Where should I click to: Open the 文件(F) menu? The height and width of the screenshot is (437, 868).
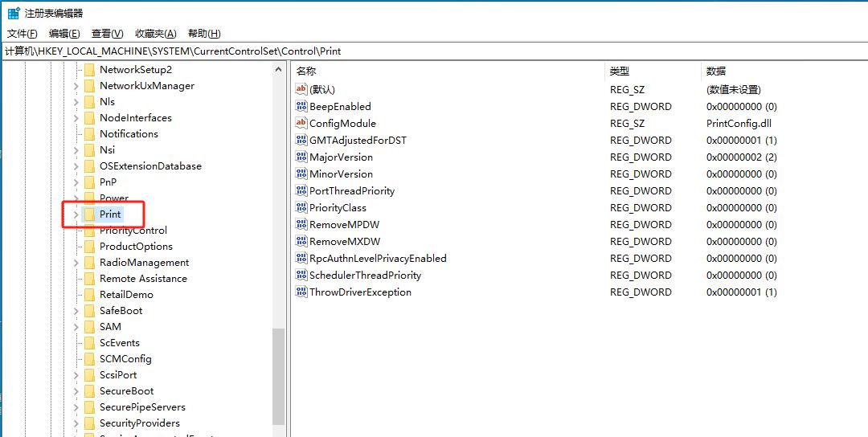coord(23,34)
